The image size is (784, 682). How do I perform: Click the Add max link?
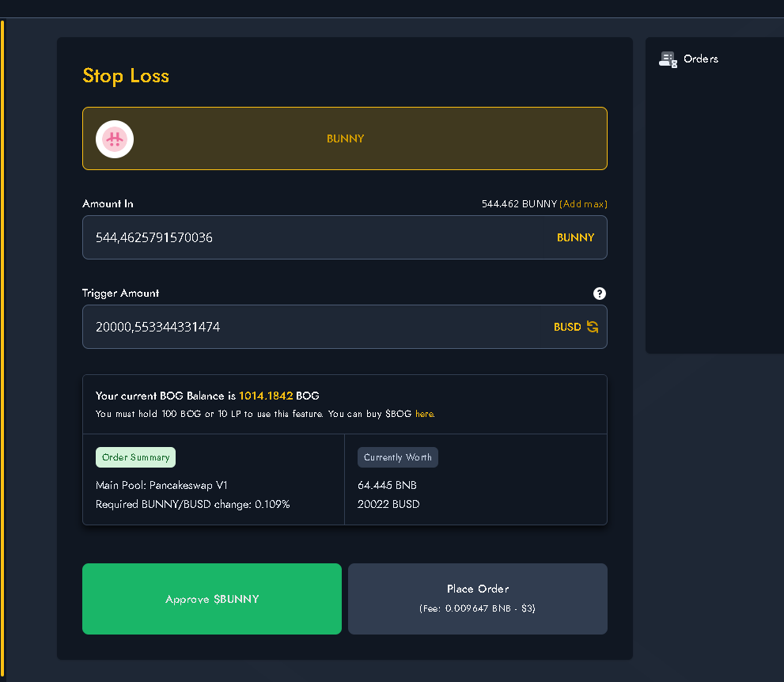coord(584,204)
